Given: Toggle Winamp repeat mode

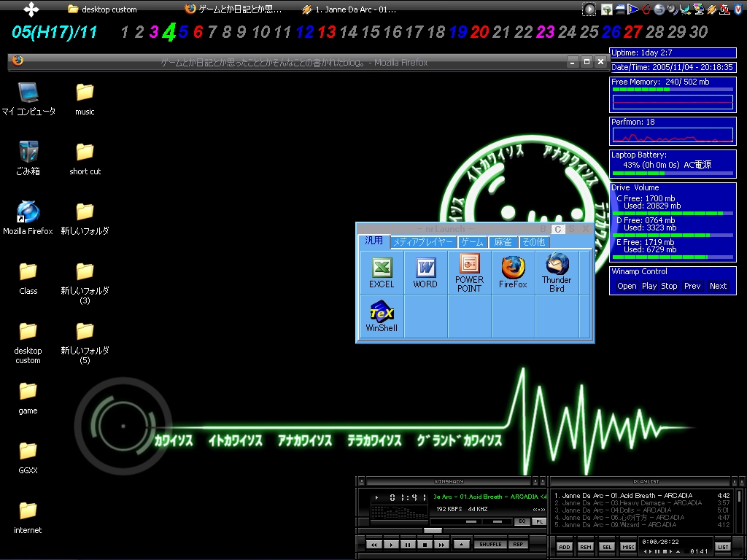Looking at the screenshot, I should coord(518,544).
